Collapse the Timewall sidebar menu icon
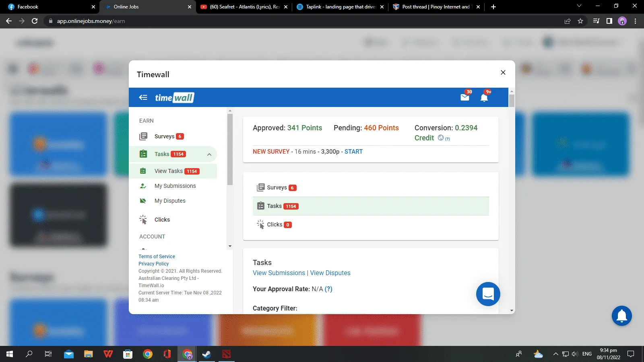 tap(143, 97)
